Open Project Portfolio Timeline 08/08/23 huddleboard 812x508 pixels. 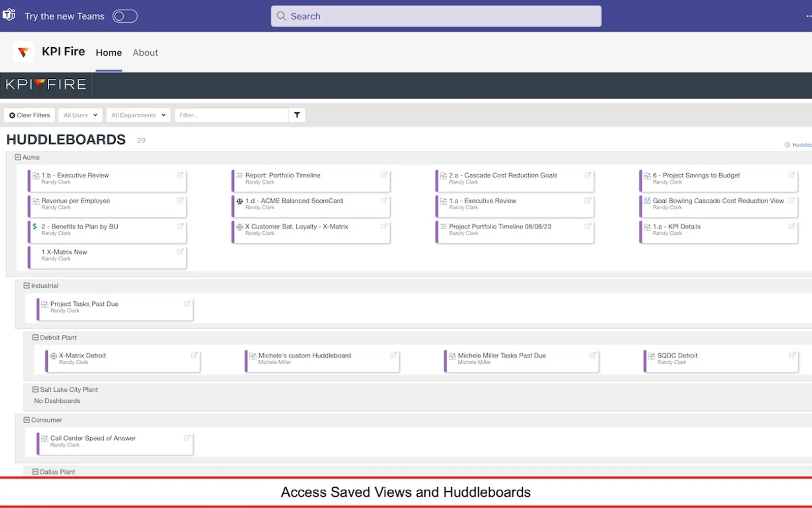point(515,232)
